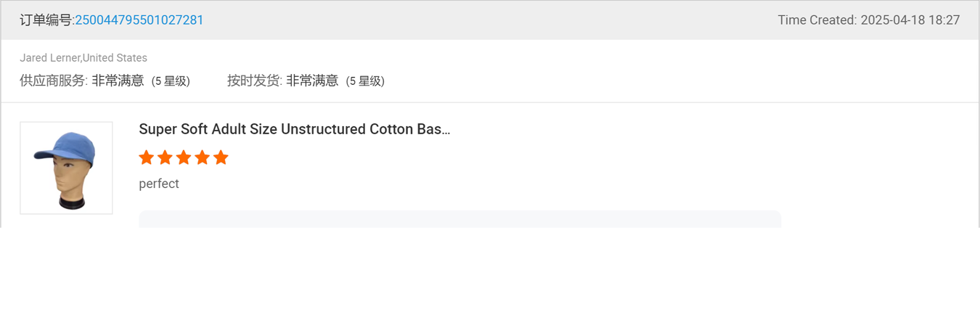980x312 pixels.
Task: Click the second orange rating star
Action: coord(165,157)
